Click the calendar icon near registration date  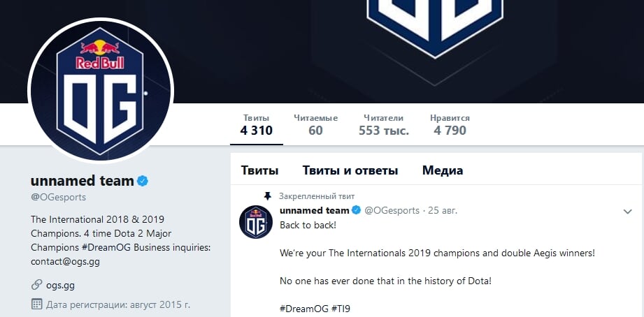click(36, 304)
